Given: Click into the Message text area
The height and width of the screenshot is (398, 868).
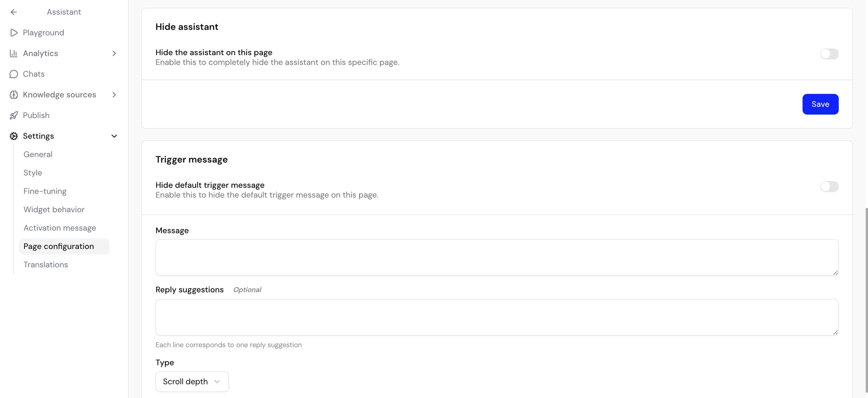Looking at the screenshot, I should (x=497, y=258).
